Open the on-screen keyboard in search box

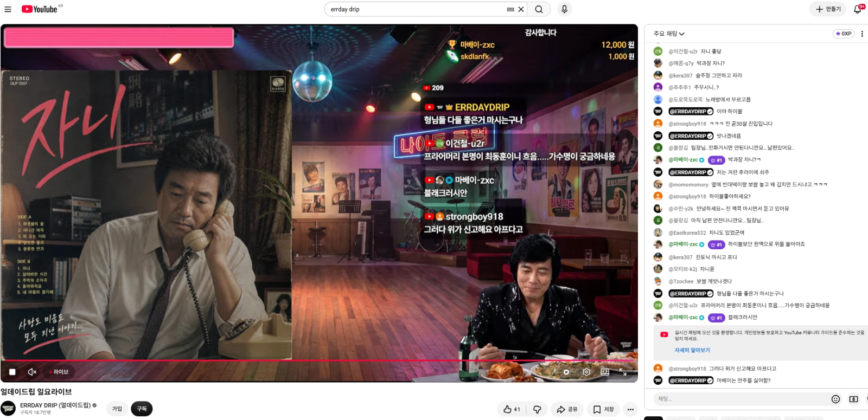point(510,9)
